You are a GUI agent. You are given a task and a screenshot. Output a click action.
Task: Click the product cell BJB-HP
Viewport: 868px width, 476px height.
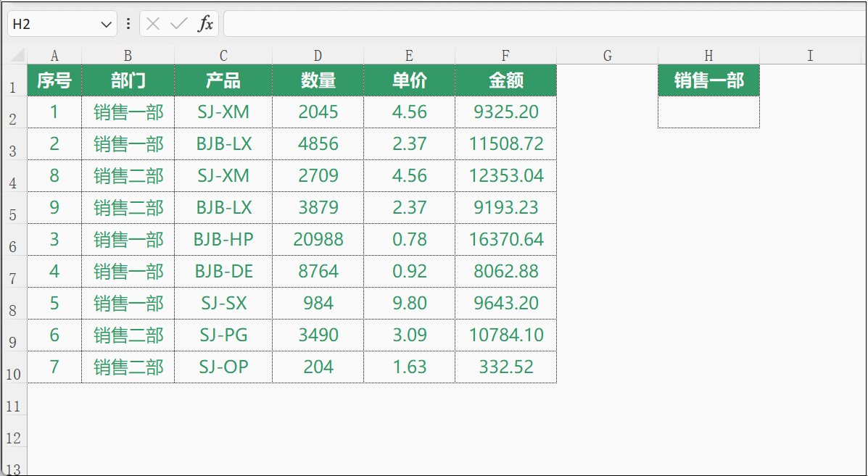point(223,239)
